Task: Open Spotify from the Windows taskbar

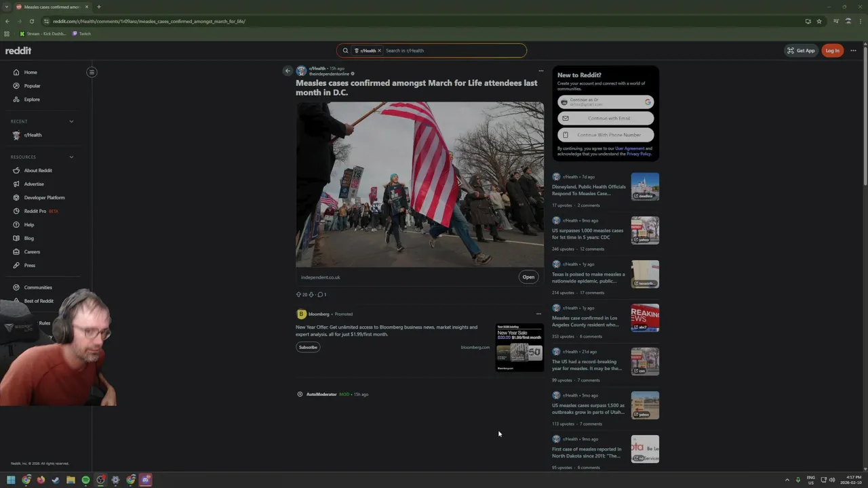Action: point(85,480)
